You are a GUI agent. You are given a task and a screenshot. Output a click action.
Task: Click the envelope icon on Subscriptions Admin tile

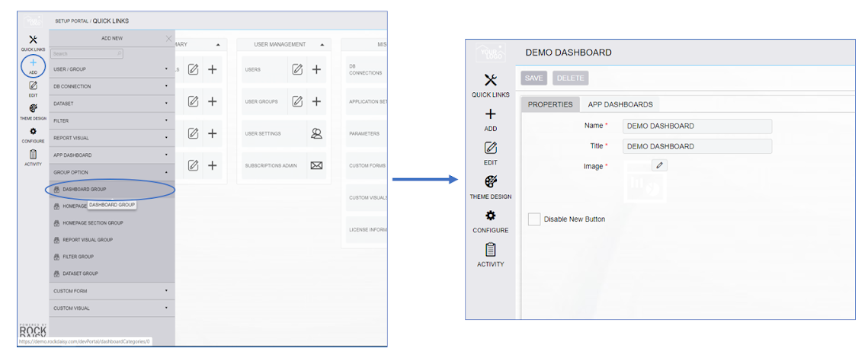(x=316, y=165)
